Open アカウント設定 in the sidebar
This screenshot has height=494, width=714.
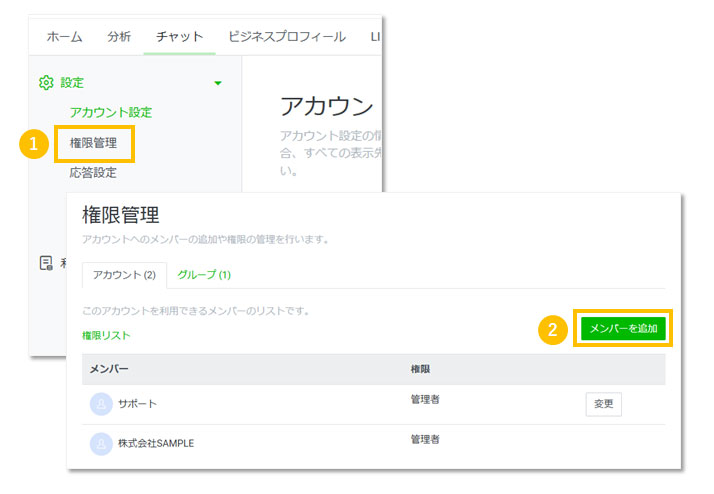pyautogui.click(x=110, y=112)
